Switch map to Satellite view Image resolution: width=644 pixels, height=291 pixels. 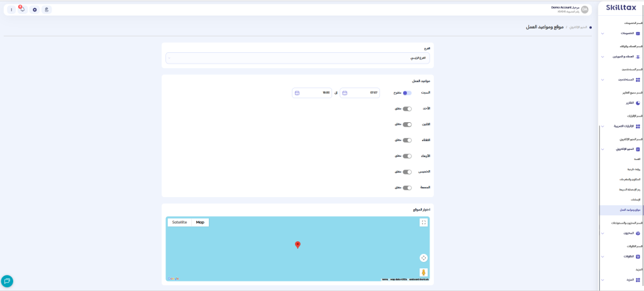click(179, 222)
